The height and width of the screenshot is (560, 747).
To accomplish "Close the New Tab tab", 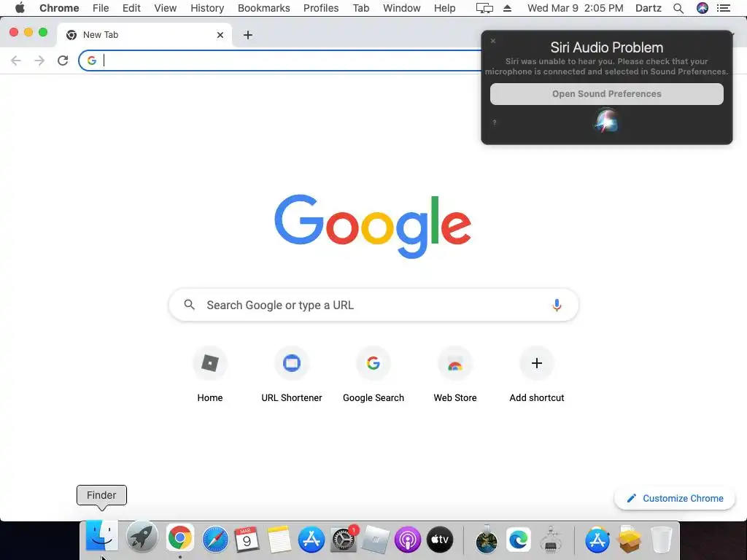I will (220, 35).
